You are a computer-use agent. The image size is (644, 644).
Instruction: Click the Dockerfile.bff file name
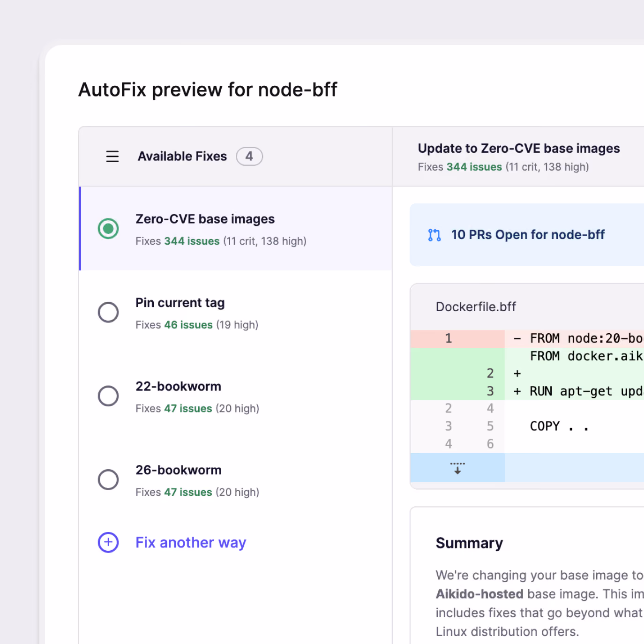pyautogui.click(x=476, y=307)
